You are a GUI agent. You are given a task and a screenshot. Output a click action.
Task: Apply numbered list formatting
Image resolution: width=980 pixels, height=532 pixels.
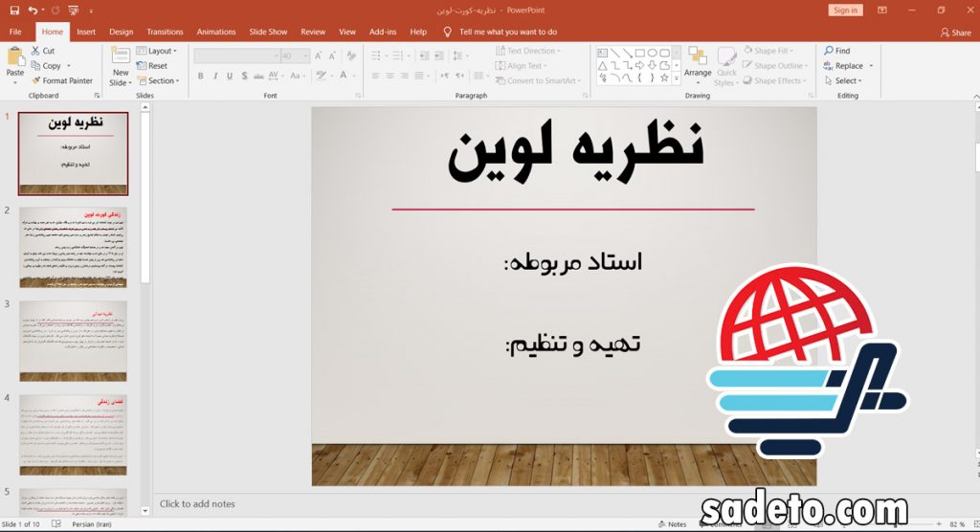tap(398, 55)
